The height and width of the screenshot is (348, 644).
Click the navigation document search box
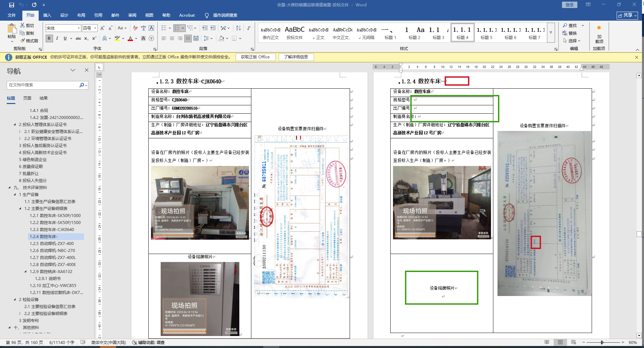43,85
